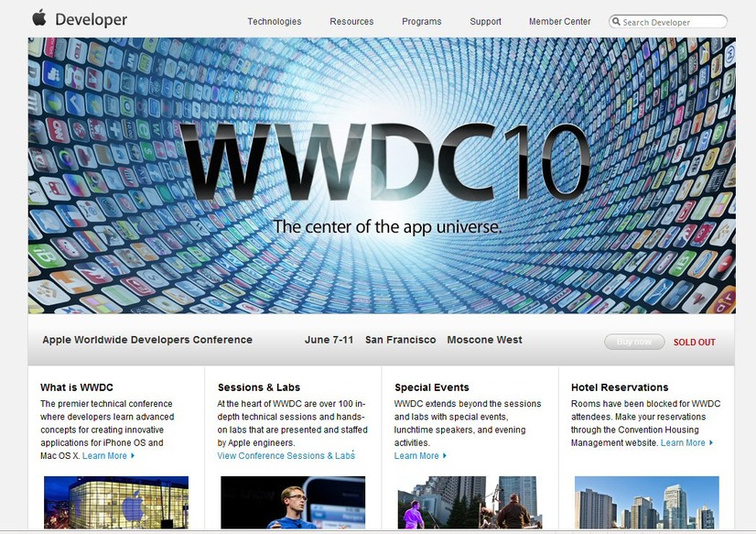The height and width of the screenshot is (534, 756).
Task: Visit the Member Center
Action: [x=559, y=21]
